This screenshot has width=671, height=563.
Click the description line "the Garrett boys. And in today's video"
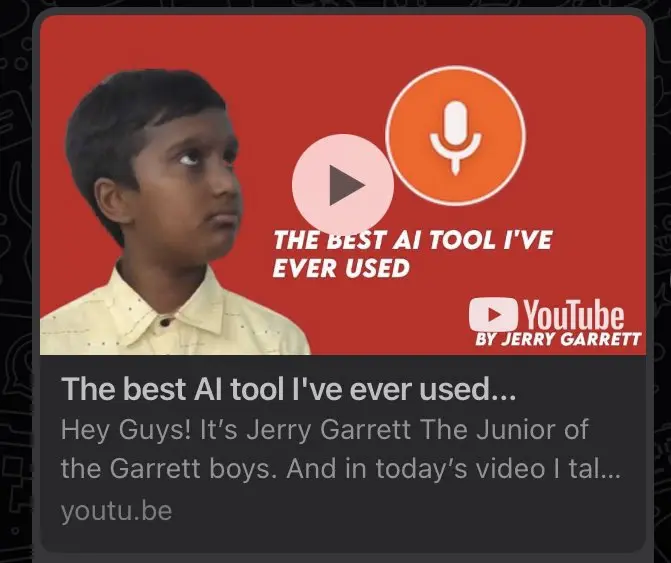pos(340,469)
